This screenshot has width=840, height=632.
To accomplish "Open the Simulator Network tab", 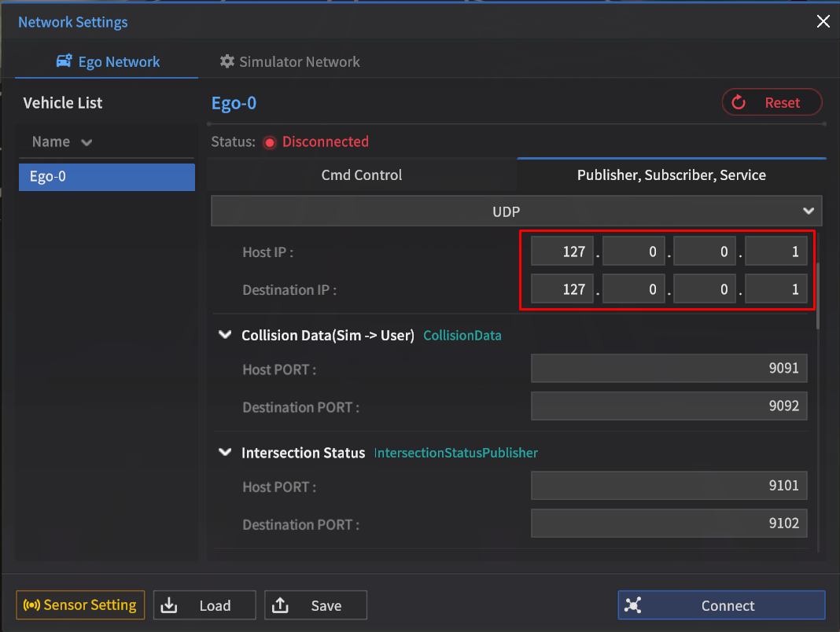I will coord(289,62).
